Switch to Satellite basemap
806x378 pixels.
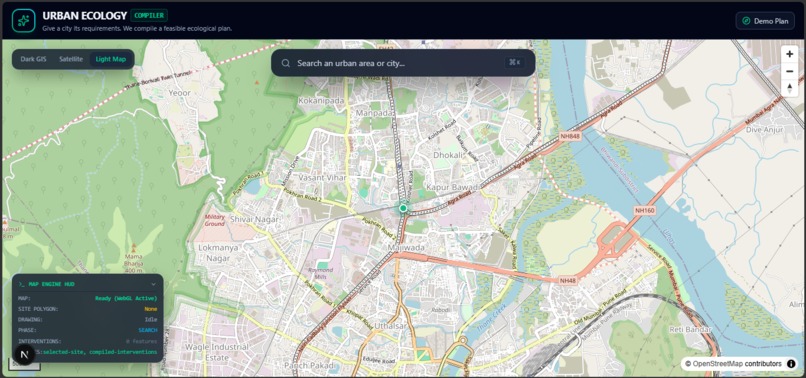pyautogui.click(x=71, y=59)
